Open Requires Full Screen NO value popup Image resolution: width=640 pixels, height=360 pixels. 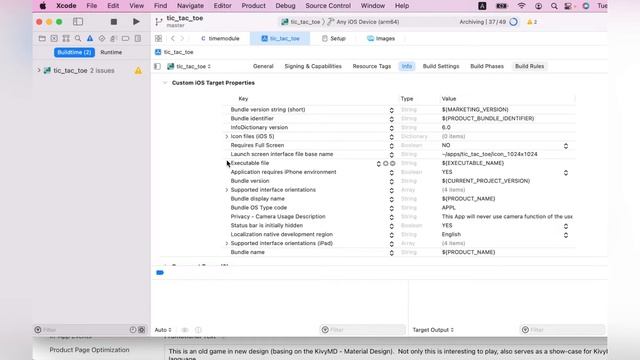[566, 146]
